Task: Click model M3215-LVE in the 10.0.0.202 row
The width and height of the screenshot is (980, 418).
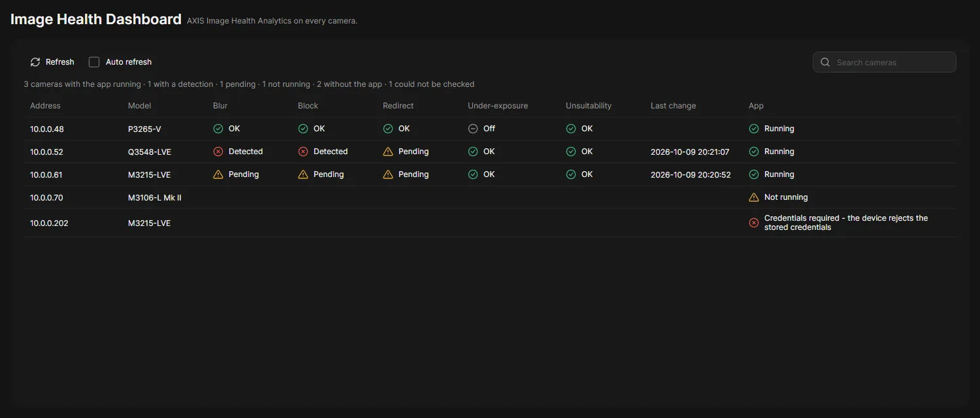Action: 150,223
